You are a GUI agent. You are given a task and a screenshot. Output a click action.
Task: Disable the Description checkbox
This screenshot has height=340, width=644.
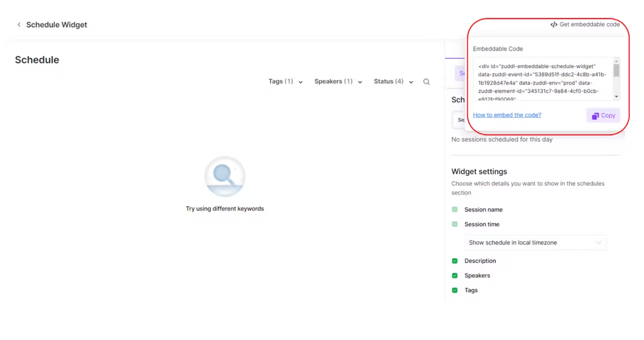tap(455, 260)
